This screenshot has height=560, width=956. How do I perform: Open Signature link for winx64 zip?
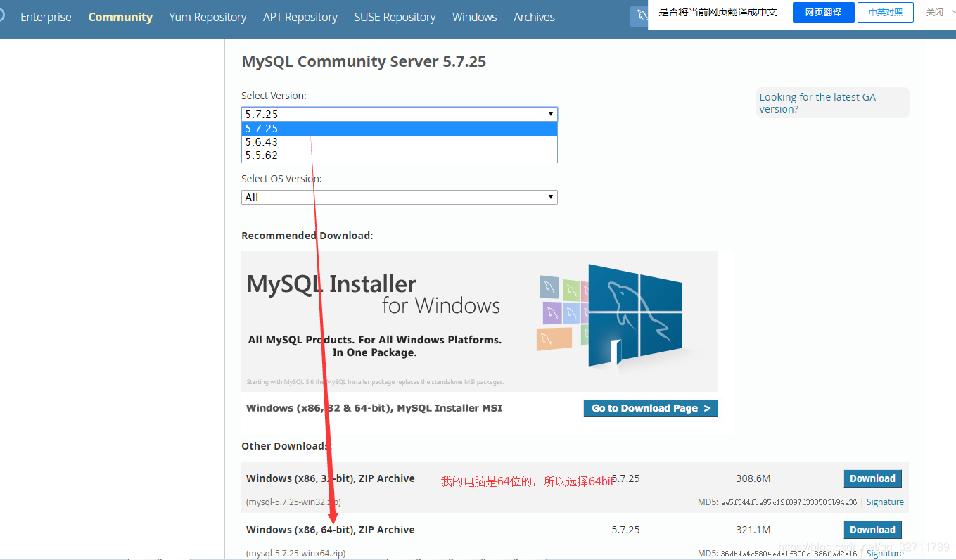[x=885, y=554]
